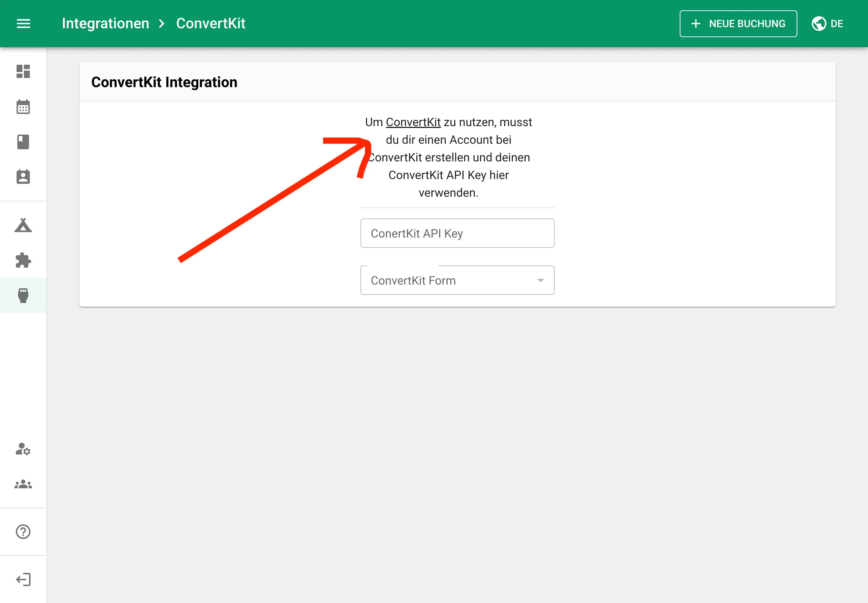The image size is (868, 603).
Task: Click the plus icon in NEUE BUCHUNG
Action: 695,24
